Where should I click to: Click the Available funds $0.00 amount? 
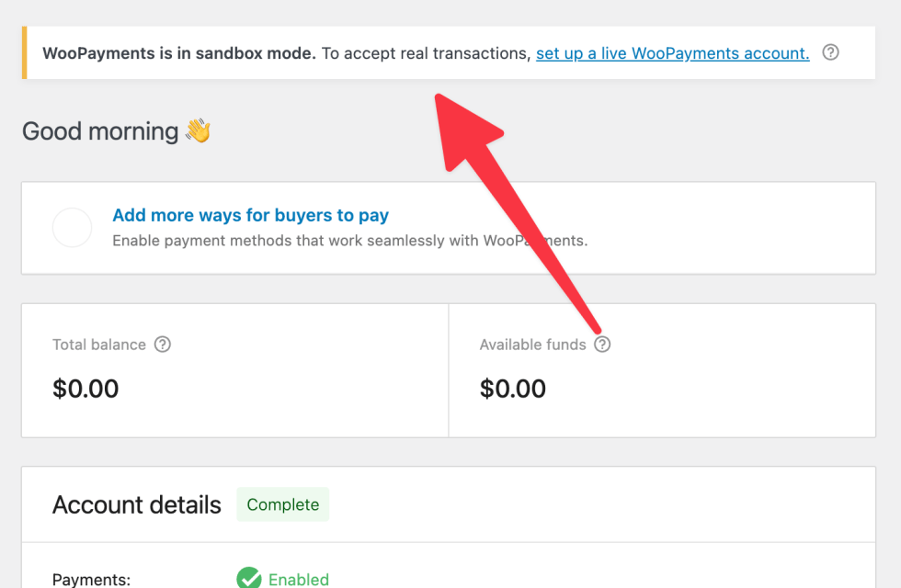513,389
